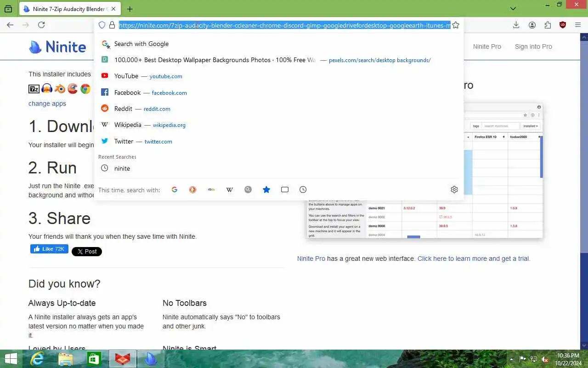The width and height of the screenshot is (588, 368).
Task: Click the site security padlock icon
Action: (112, 25)
